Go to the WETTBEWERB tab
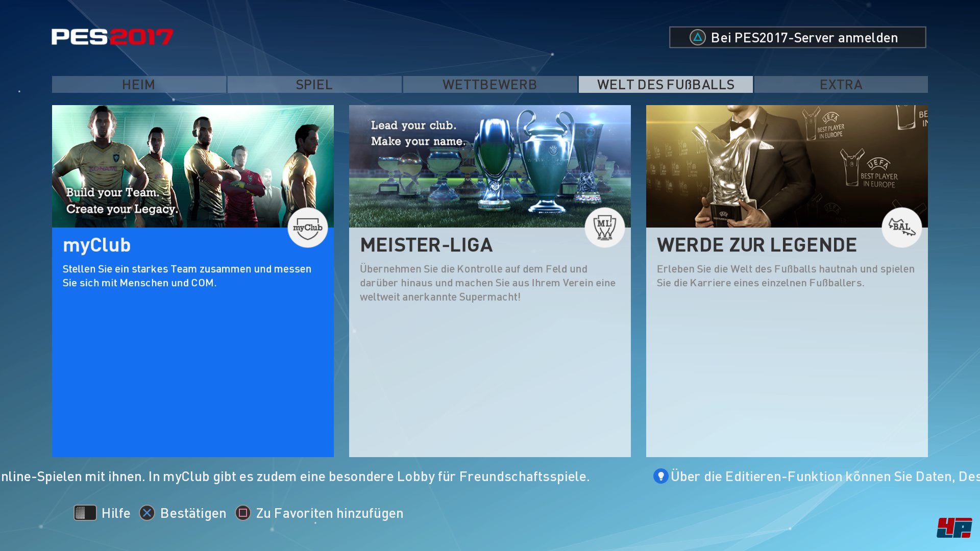980x551 pixels. click(489, 85)
